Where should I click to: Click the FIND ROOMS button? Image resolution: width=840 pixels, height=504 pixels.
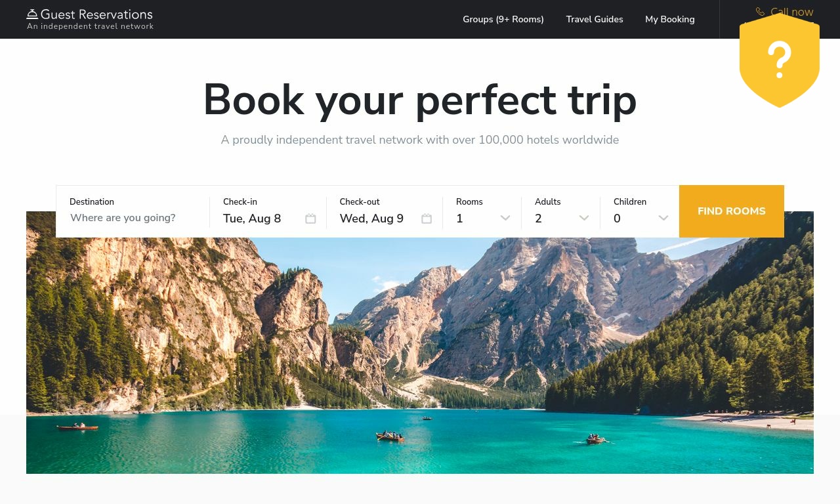(x=732, y=211)
